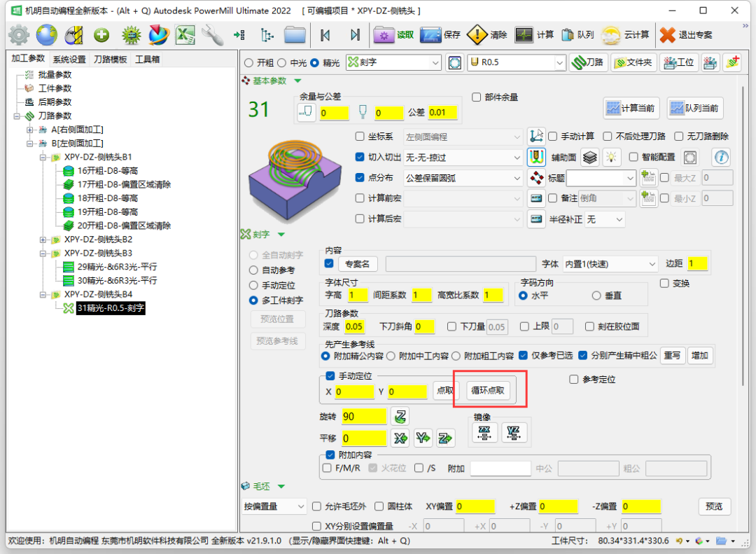Select 29精光-&6R3光-平行 in the tree
Screen dimensions: 756x554
coord(116,267)
